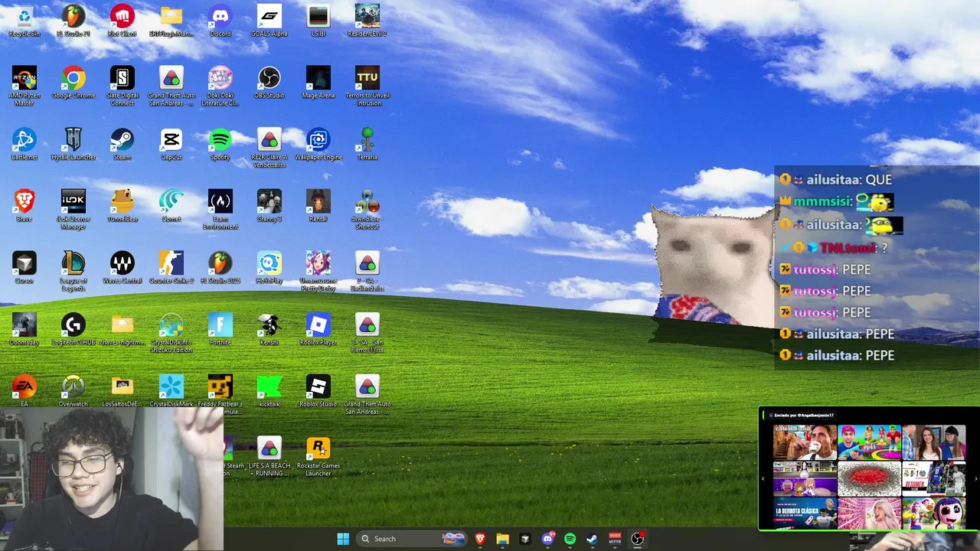Open the Doomsday game shortcut
The image size is (980, 551).
pyautogui.click(x=24, y=330)
